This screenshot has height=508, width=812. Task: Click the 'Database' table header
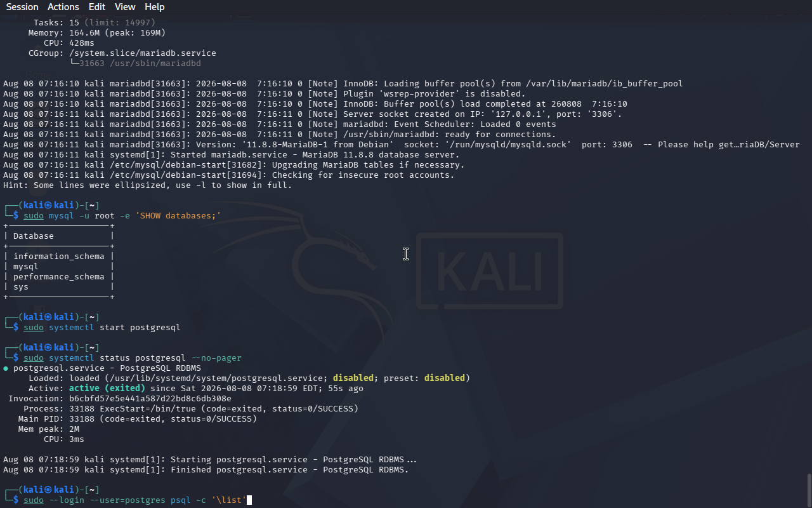(34, 236)
